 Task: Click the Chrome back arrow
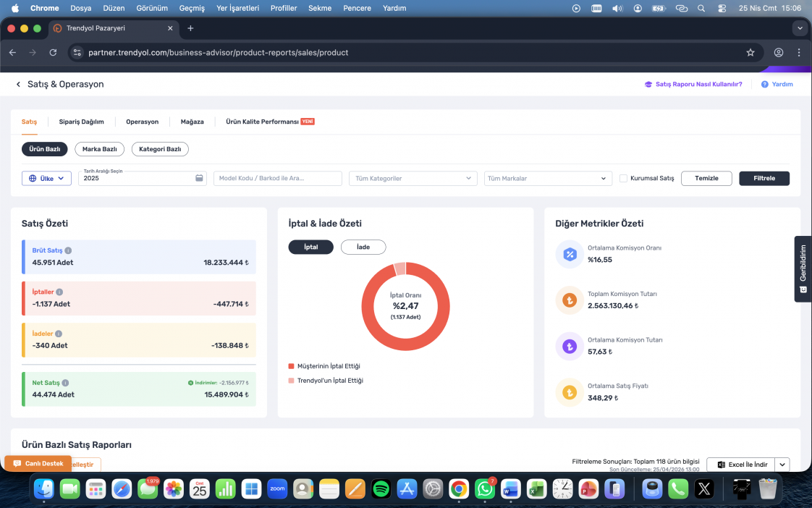(13, 52)
